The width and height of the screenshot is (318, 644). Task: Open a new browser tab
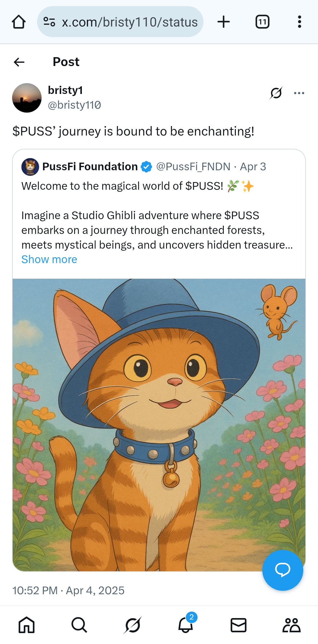pyautogui.click(x=223, y=22)
